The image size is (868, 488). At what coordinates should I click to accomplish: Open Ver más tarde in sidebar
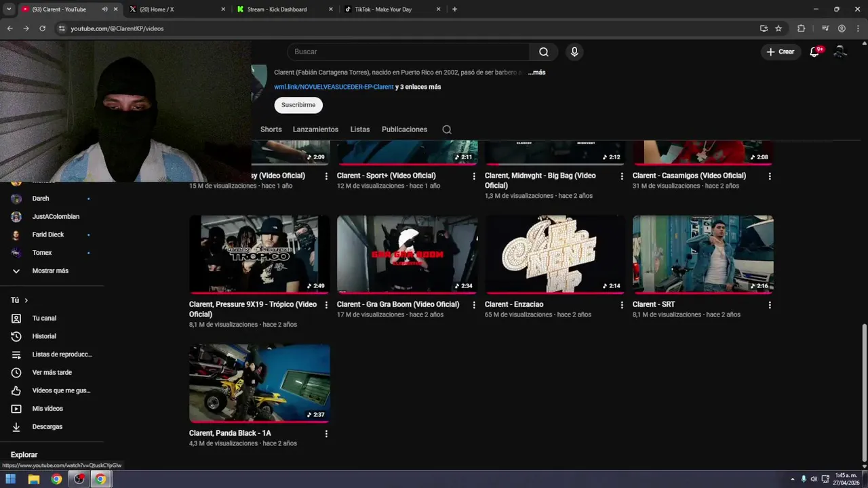click(52, 373)
